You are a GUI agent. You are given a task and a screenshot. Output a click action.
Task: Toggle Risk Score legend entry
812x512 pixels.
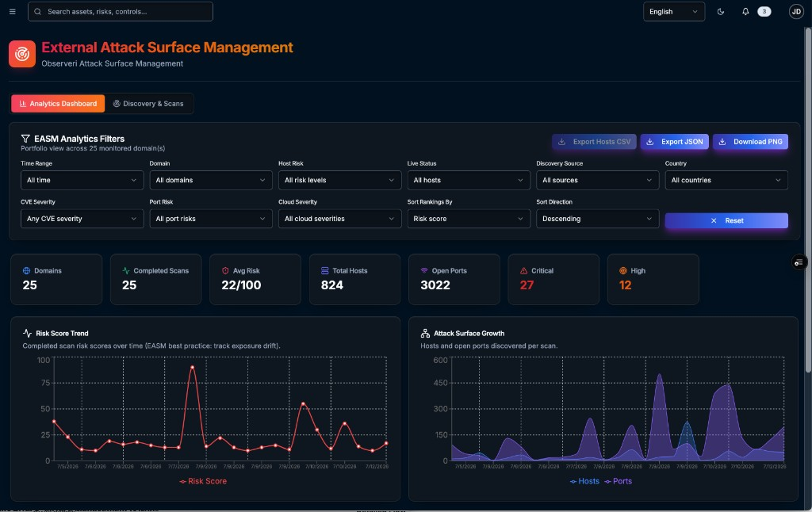tap(203, 481)
